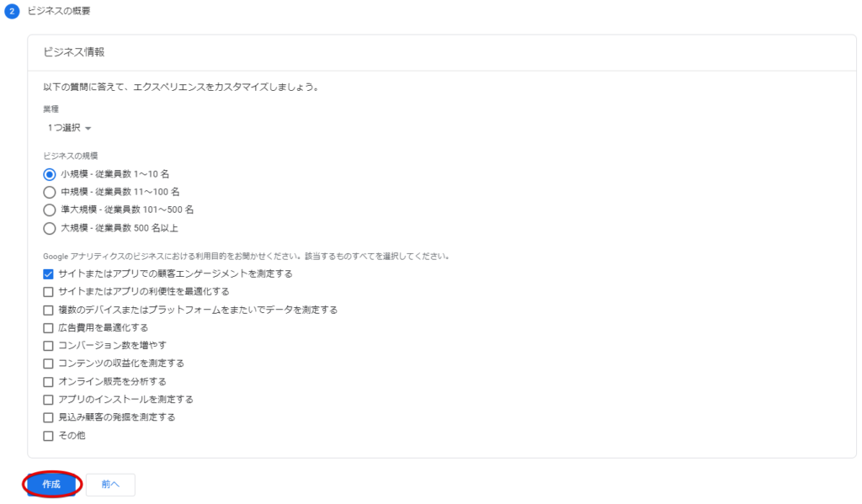Check オンライン販売を分析する
This screenshot has width=862, height=504.
[x=48, y=381]
